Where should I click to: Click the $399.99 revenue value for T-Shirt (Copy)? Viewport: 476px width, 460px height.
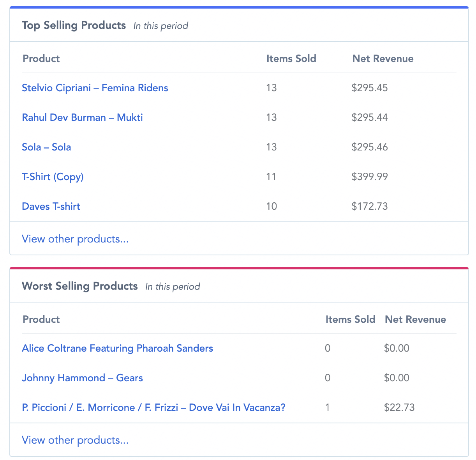(x=370, y=177)
